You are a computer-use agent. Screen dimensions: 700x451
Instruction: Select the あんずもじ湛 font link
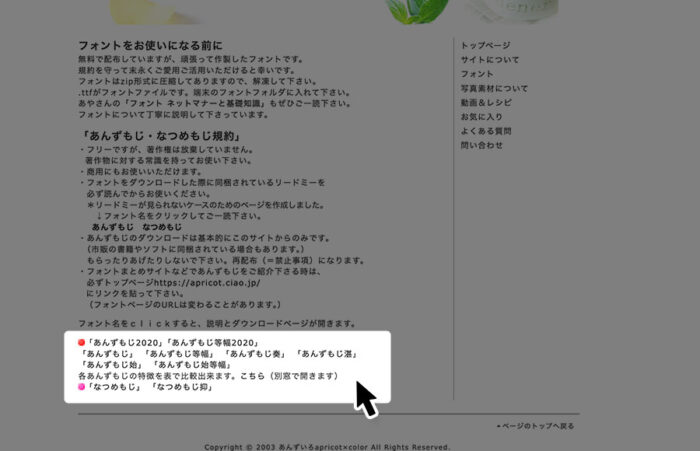325,354
